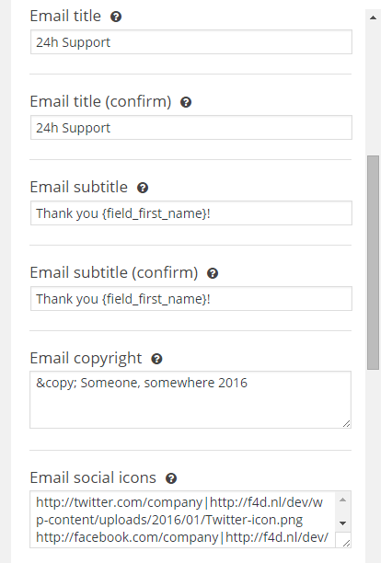This screenshot has height=563, width=392.
Task: Click up arrow in social icons textarea scrollbar
Action: coord(343,500)
